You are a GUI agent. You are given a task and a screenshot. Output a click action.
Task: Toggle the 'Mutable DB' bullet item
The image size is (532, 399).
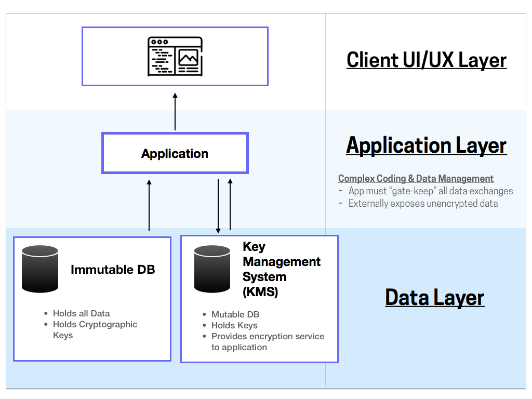[x=235, y=314]
